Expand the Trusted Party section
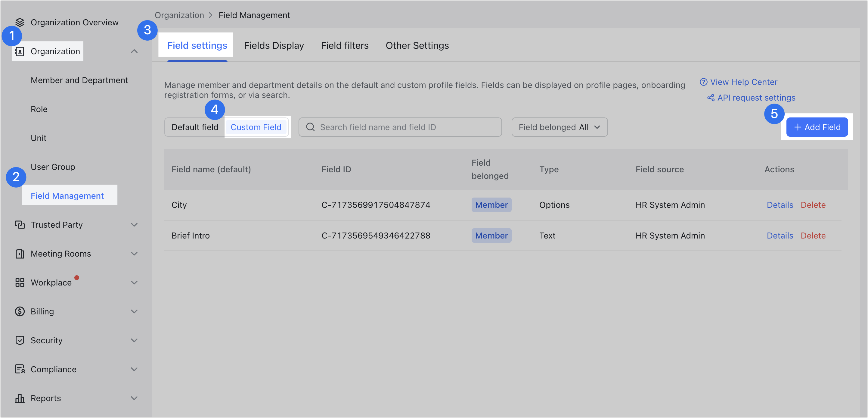Image resolution: width=868 pixels, height=418 pixels. click(134, 225)
